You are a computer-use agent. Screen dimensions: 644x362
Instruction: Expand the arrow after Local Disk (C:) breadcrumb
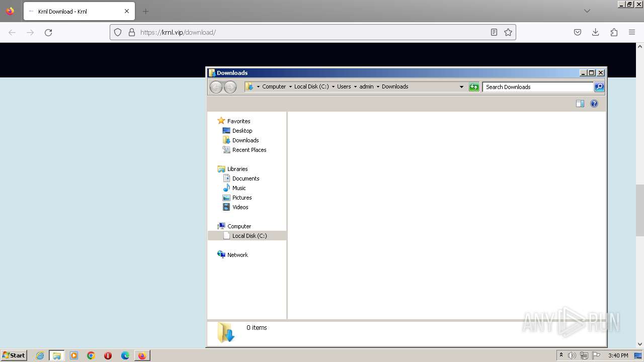coord(333,87)
